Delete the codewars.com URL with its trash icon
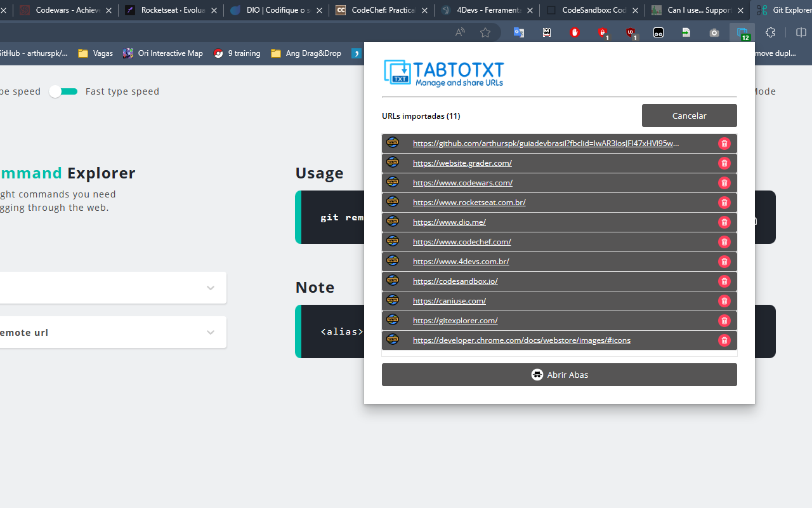The image size is (812, 508). click(x=724, y=182)
